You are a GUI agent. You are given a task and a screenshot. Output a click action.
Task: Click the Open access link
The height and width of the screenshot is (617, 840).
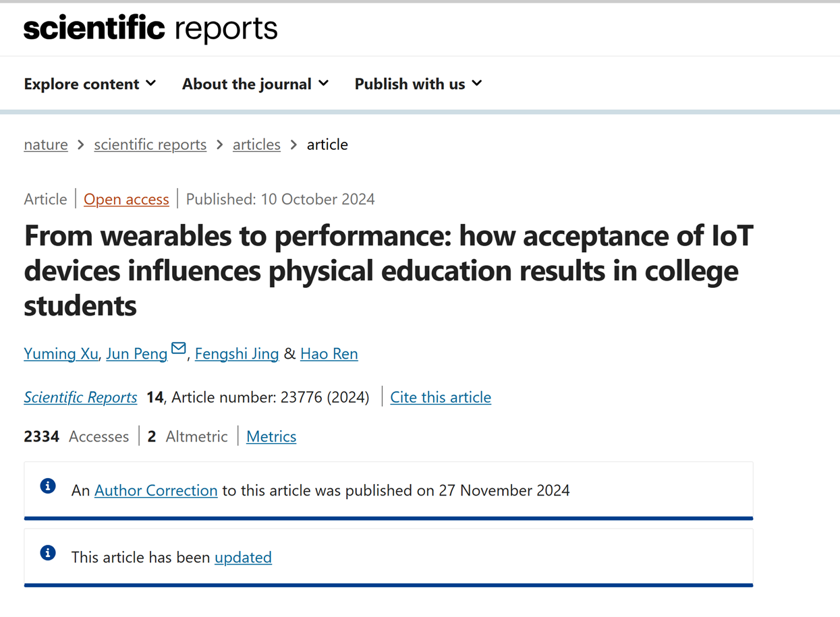coord(126,199)
